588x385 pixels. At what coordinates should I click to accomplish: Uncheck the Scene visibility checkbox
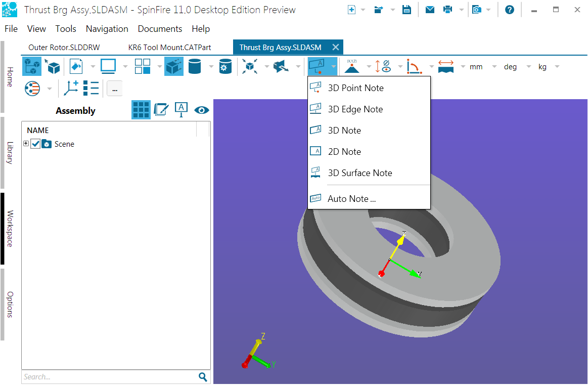[35, 144]
